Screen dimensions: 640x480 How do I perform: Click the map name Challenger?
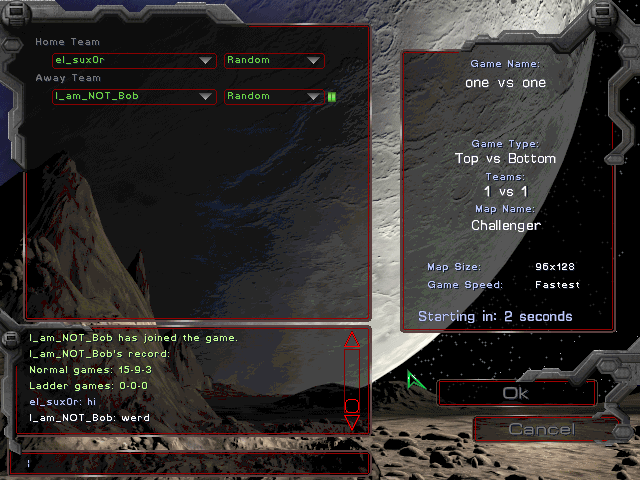[505, 226]
